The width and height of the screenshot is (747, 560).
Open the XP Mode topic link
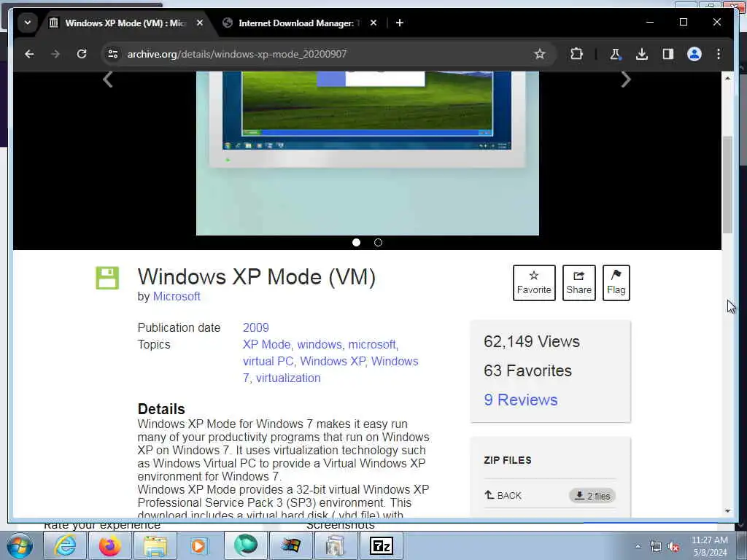click(267, 344)
